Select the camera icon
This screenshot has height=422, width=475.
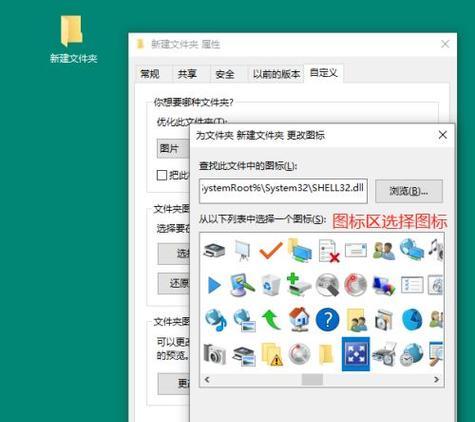(x=214, y=354)
